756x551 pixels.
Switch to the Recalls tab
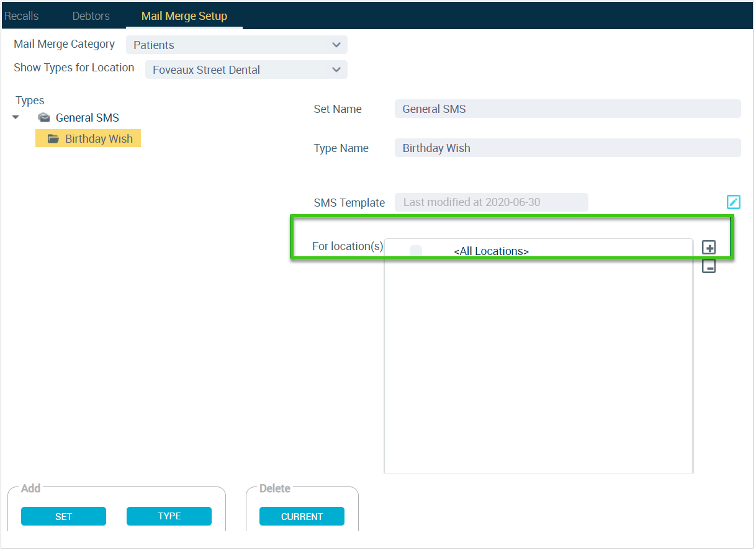tap(22, 16)
